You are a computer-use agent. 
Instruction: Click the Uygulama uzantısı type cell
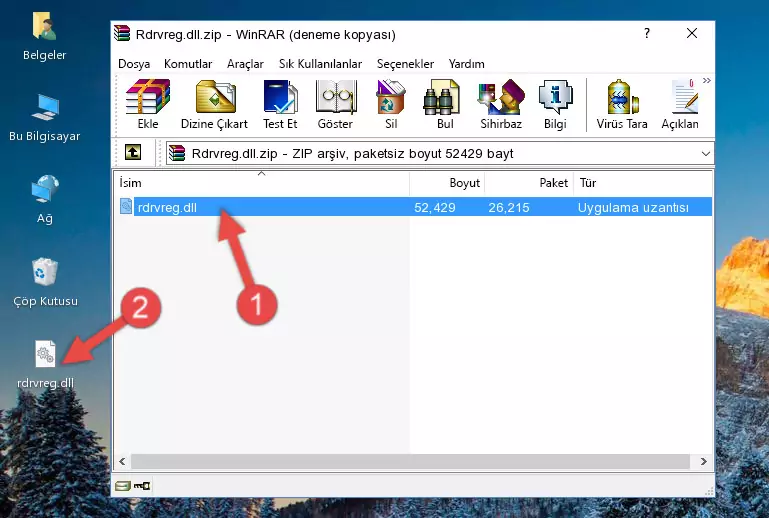point(633,207)
